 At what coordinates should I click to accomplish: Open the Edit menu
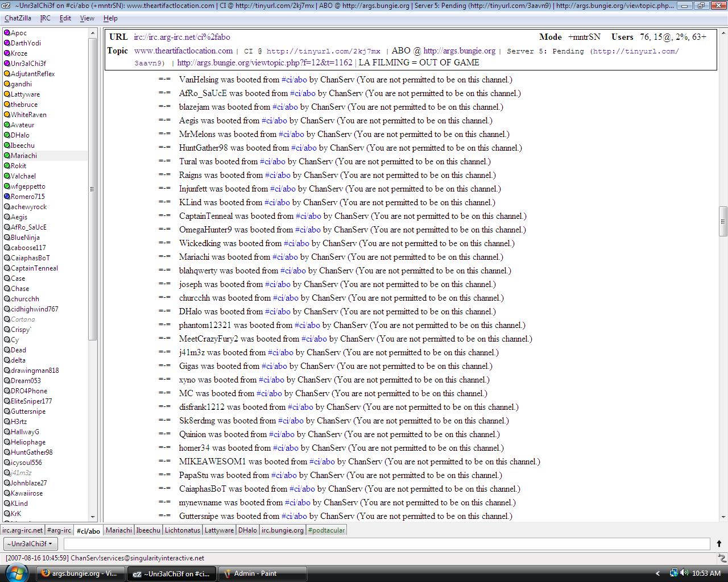(x=65, y=18)
